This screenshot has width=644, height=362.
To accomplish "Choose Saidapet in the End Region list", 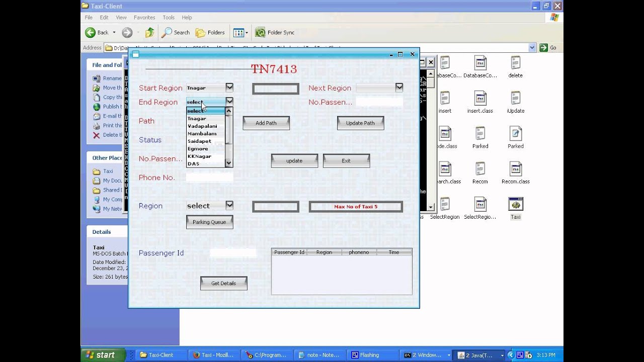I will (x=206, y=141).
